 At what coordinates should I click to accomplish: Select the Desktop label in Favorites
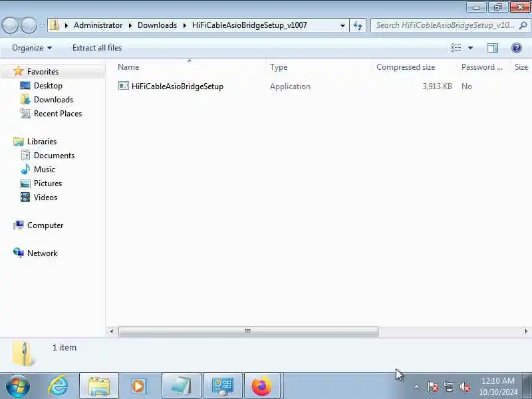[x=48, y=86]
